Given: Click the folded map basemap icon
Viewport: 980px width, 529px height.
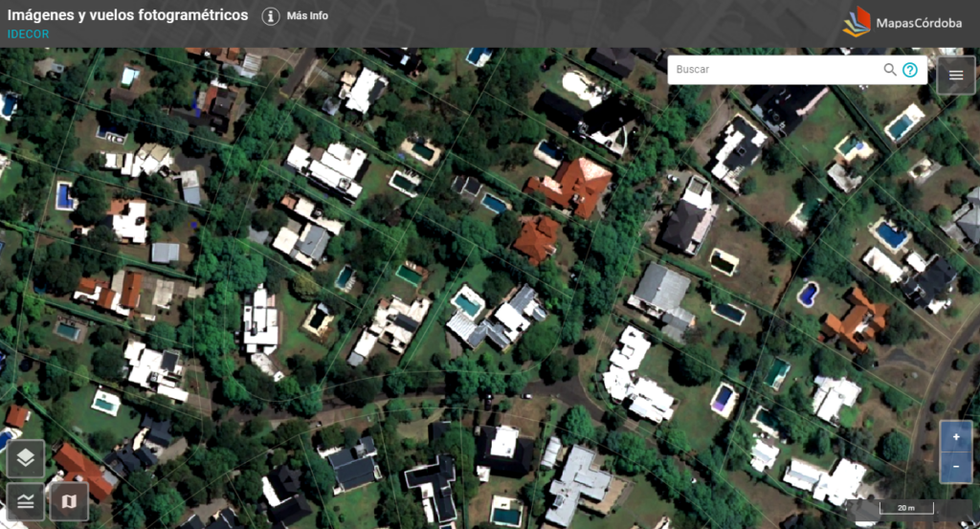Looking at the screenshot, I should 69,501.
